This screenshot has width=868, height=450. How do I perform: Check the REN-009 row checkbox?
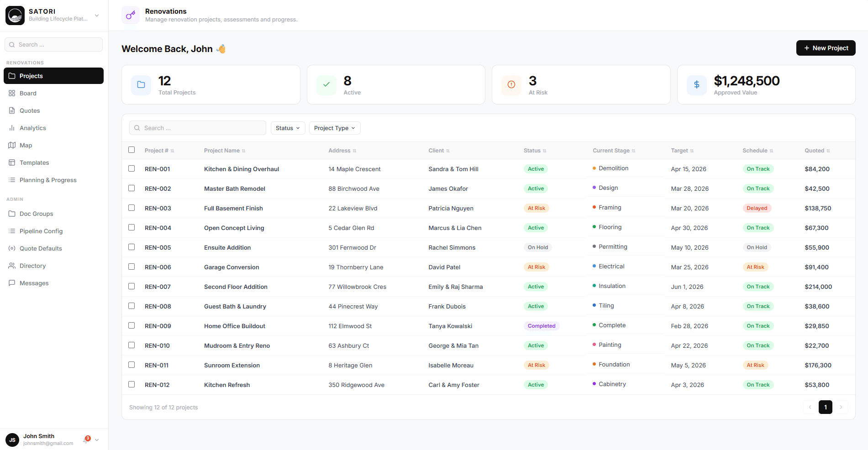[132, 325]
